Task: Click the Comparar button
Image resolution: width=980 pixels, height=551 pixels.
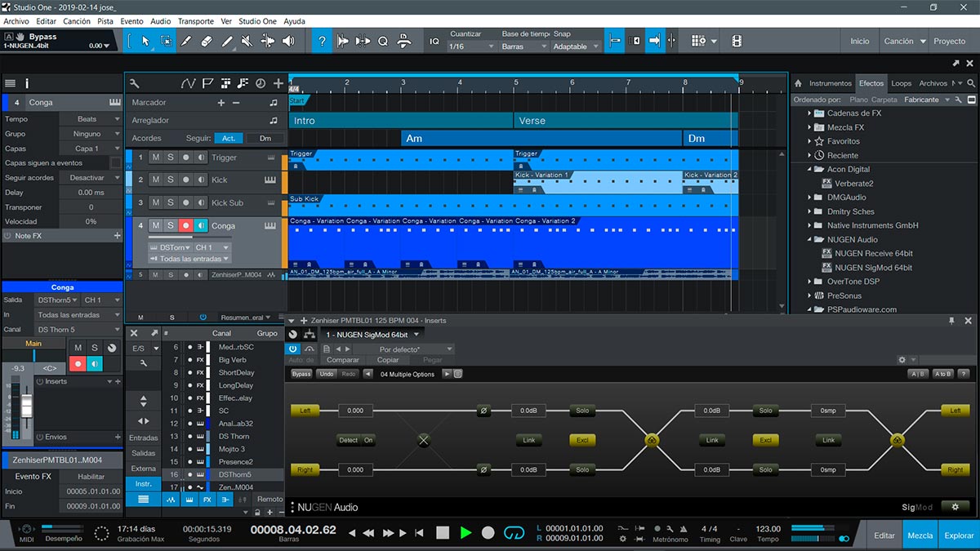Action: 343,360
